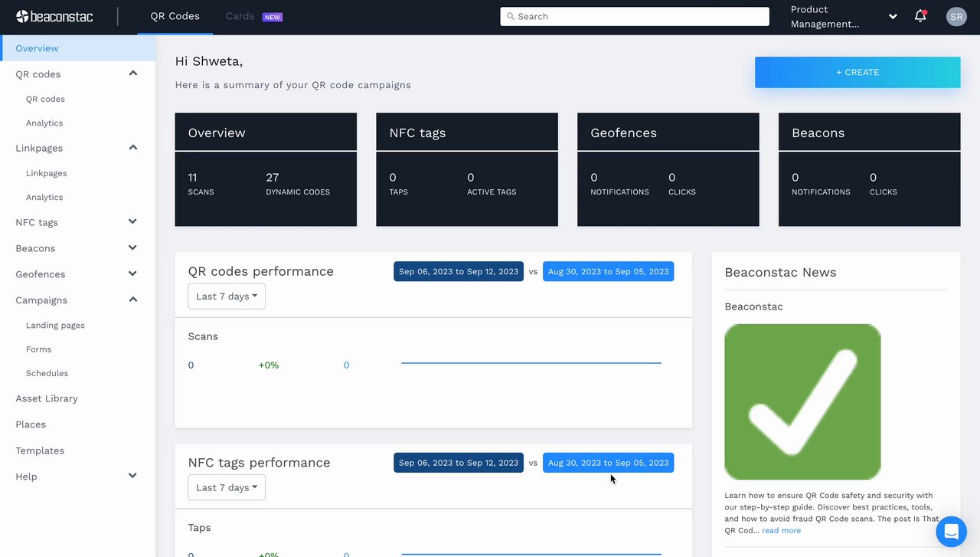Click the green checkmark news thumbnail
Image resolution: width=980 pixels, height=557 pixels.
[x=802, y=402]
